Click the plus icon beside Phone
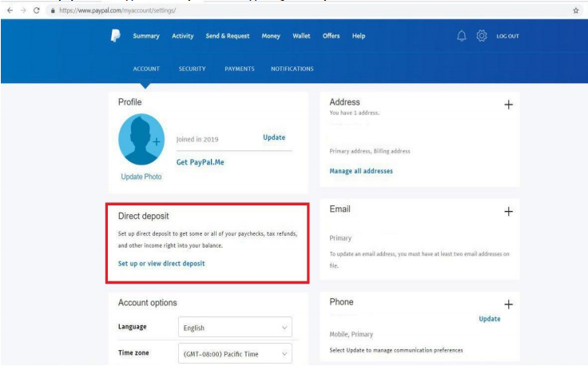 (x=508, y=304)
